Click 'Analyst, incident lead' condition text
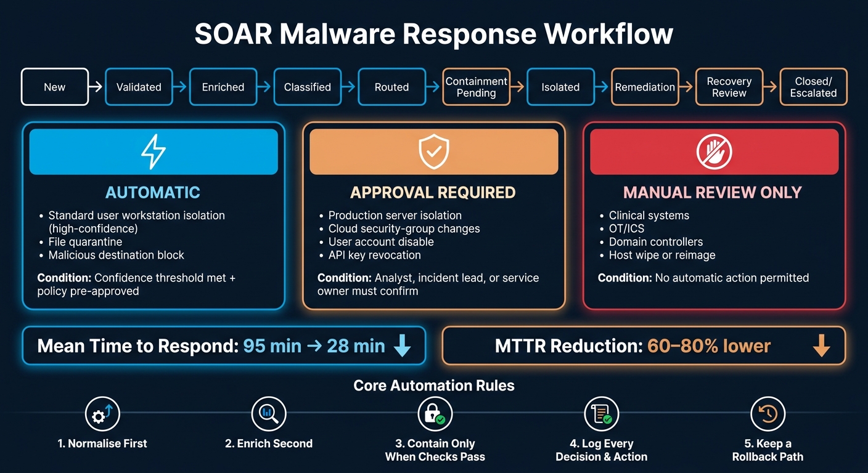The height and width of the screenshot is (473, 868). [428, 284]
